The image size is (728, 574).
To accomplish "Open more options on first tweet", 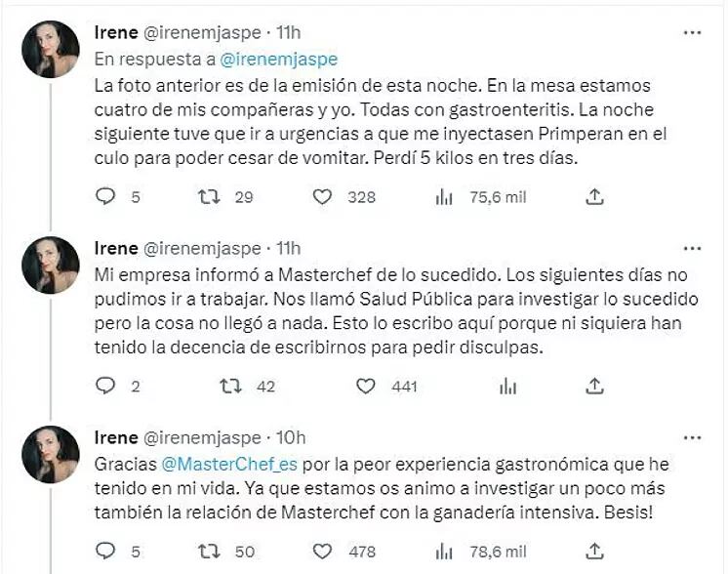I will tap(692, 32).
